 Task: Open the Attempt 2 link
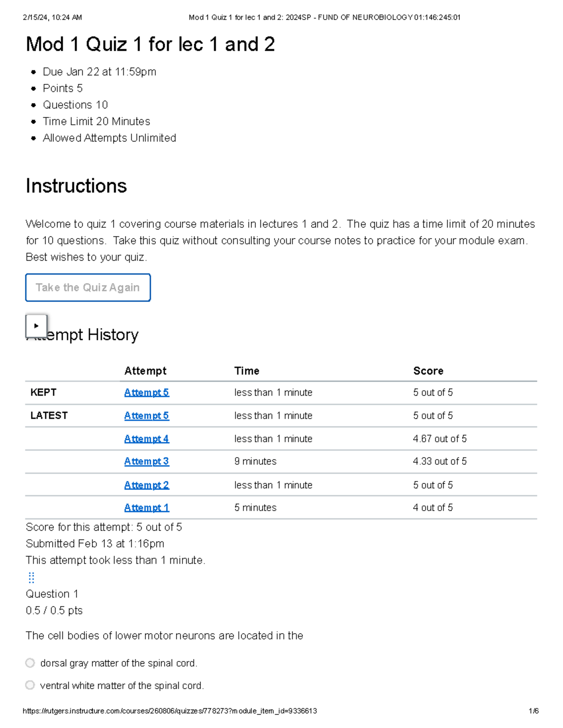(x=146, y=485)
